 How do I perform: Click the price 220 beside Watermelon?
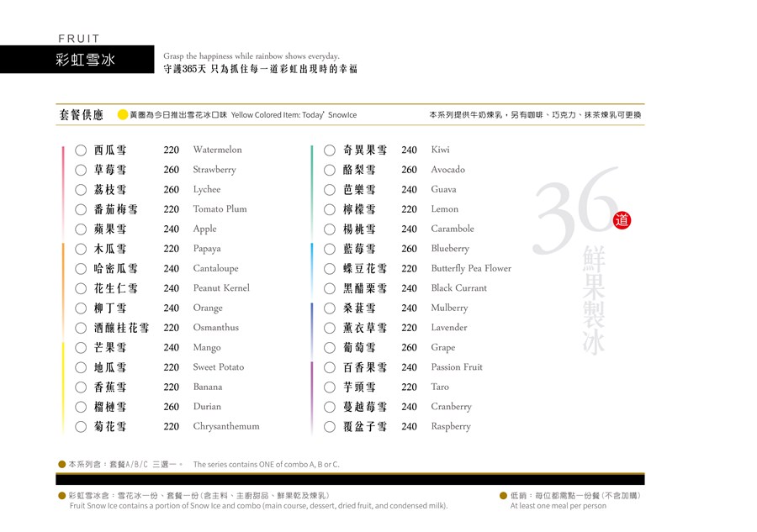[x=171, y=150]
